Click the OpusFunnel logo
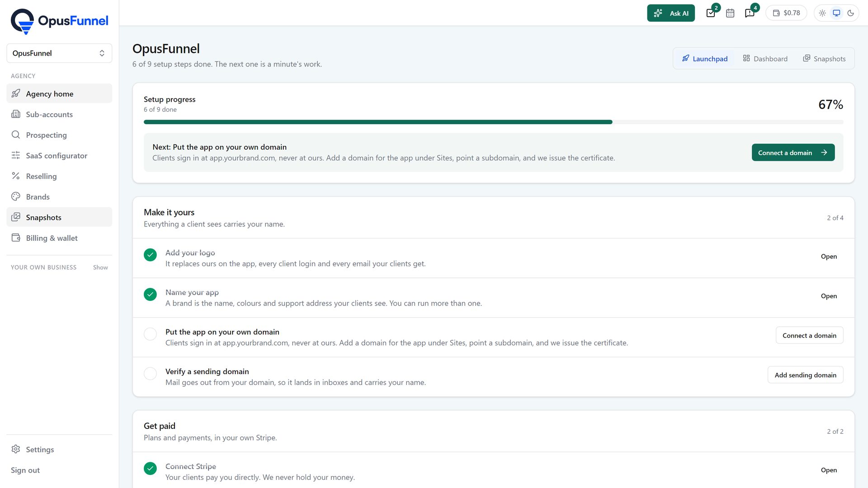This screenshot has height=488, width=868. (x=59, y=21)
